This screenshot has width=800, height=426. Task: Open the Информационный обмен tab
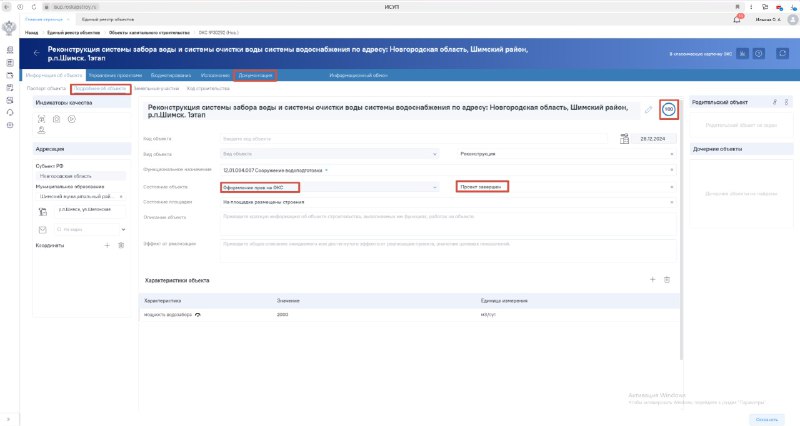click(x=358, y=76)
